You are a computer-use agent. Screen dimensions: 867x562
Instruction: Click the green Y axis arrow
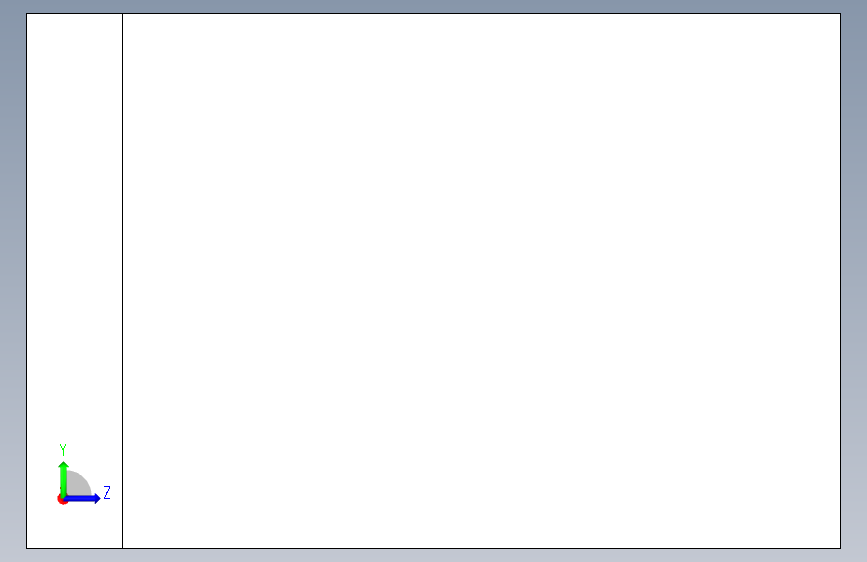(63, 479)
